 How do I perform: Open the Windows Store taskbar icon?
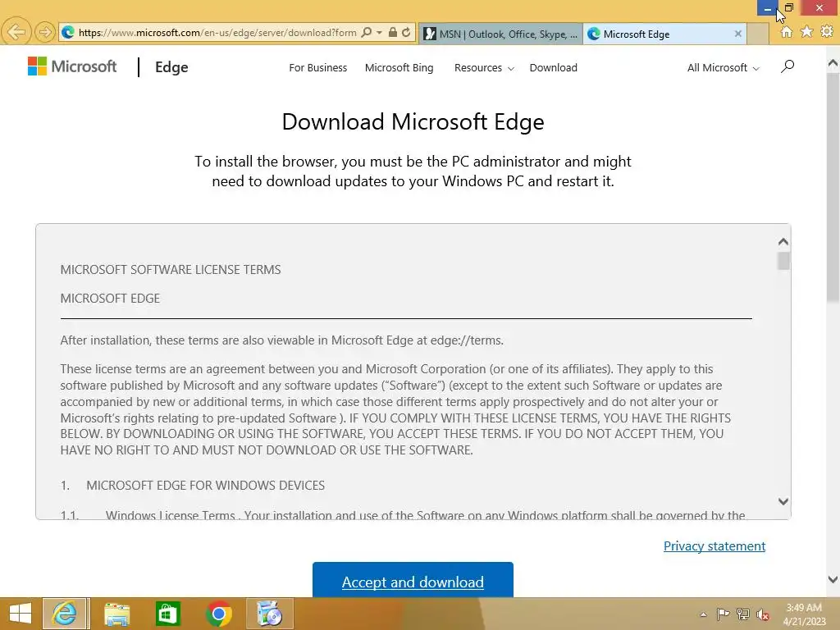coord(167,614)
